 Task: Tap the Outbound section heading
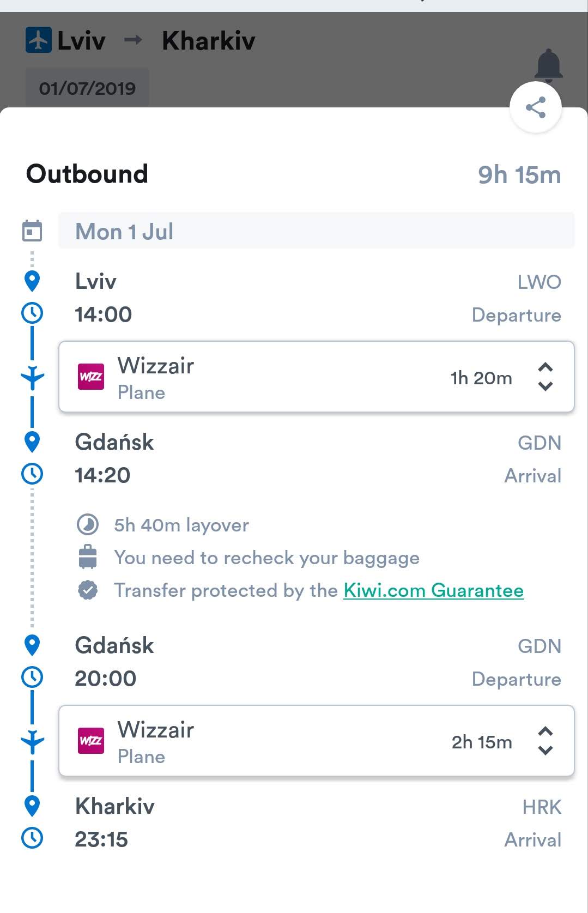(x=87, y=174)
